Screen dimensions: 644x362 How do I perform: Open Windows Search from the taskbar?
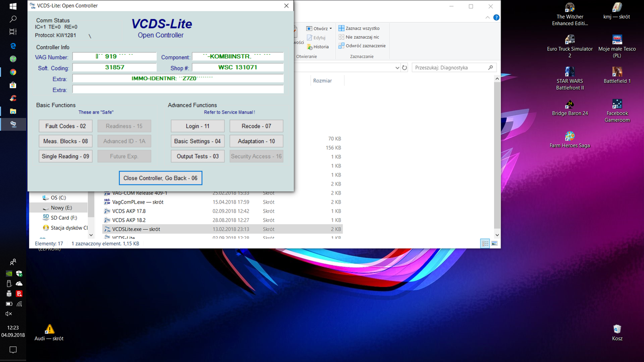(x=13, y=19)
